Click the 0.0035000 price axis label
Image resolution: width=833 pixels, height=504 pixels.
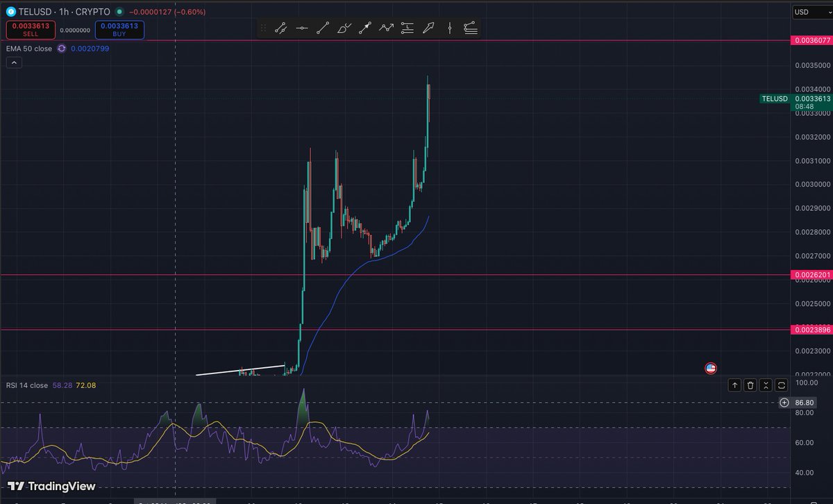811,65
